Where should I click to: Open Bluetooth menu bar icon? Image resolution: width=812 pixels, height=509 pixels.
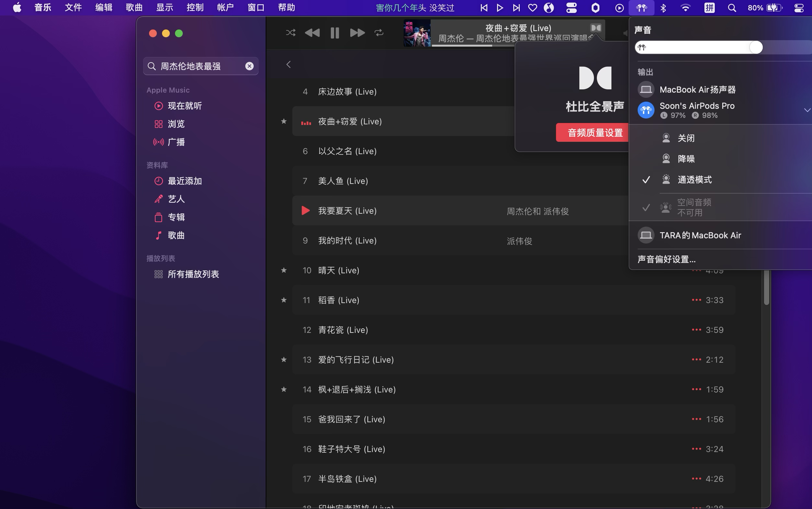[x=663, y=8]
